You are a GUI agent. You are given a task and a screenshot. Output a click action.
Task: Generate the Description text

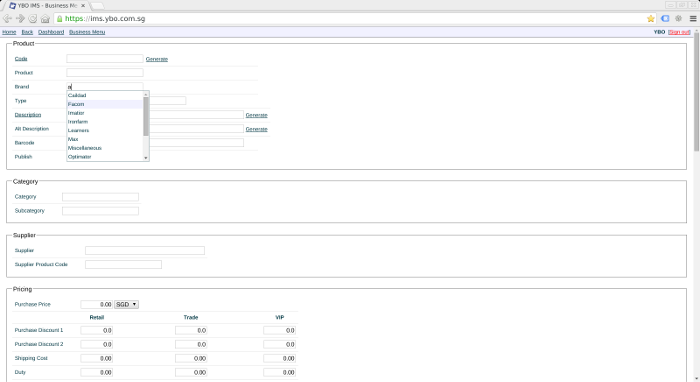(x=257, y=115)
